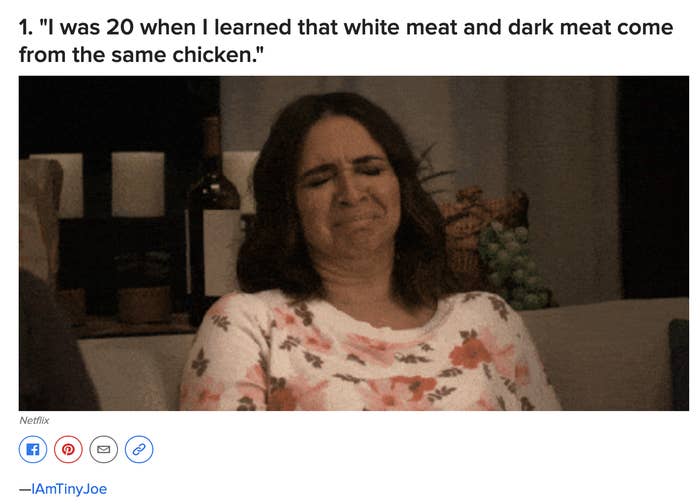Copy the post link with the chain icon
This screenshot has height=504, width=700.
point(139,449)
